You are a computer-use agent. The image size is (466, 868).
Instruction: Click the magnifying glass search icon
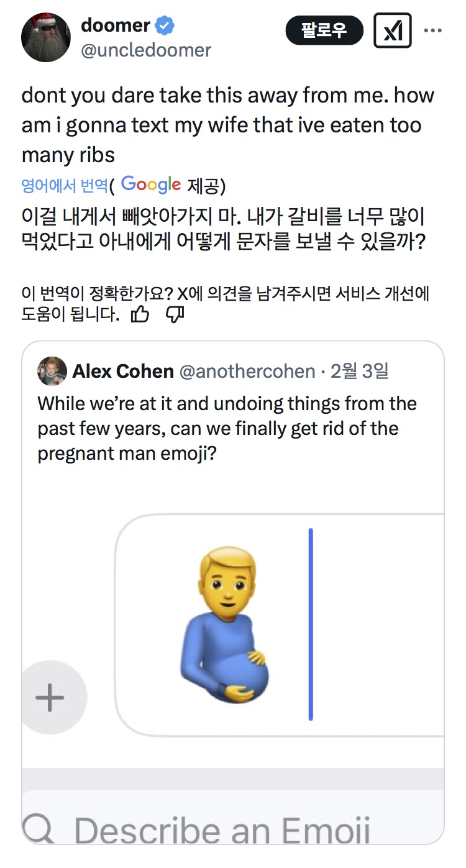pyautogui.click(x=38, y=829)
